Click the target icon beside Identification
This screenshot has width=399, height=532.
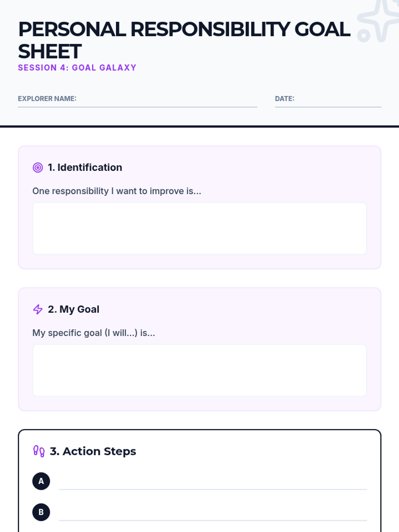(38, 168)
